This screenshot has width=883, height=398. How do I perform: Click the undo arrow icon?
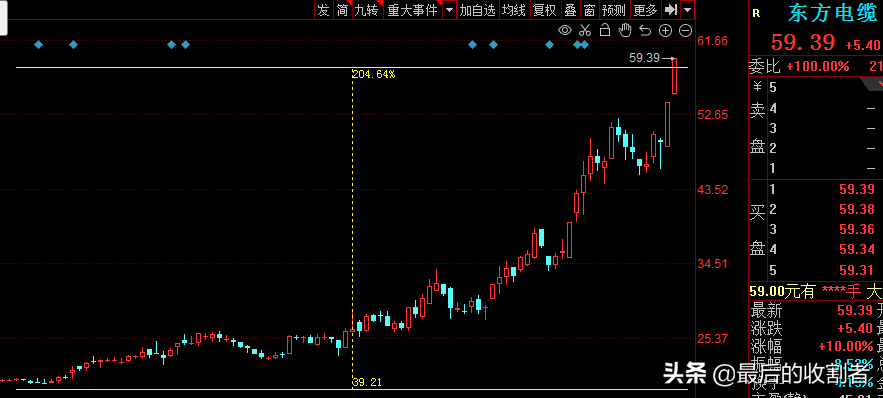(x=645, y=30)
